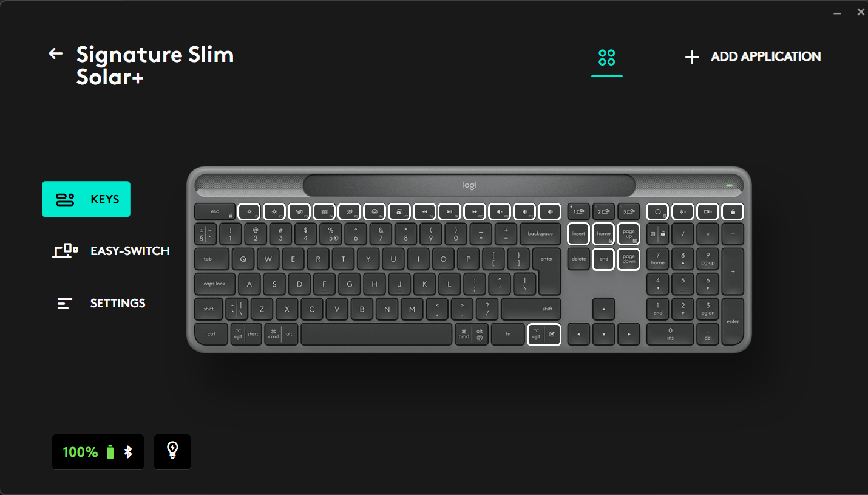The image size is (868, 495).
Task: Open the all-applications grid icon
Action: click(x=607, y=58)
